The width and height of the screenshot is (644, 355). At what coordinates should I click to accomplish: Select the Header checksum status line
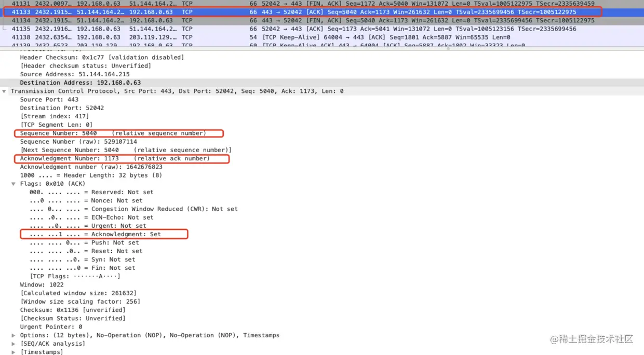tap(86, 66)
